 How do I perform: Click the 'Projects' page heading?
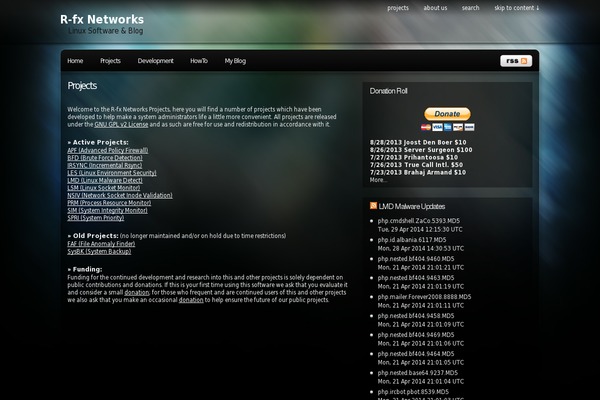(x=82, y=86)
